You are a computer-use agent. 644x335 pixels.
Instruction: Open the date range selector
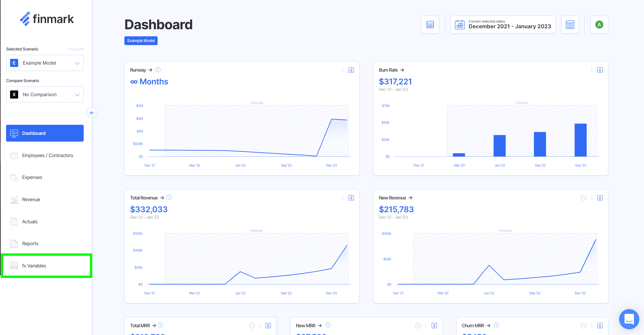point(502,25)
